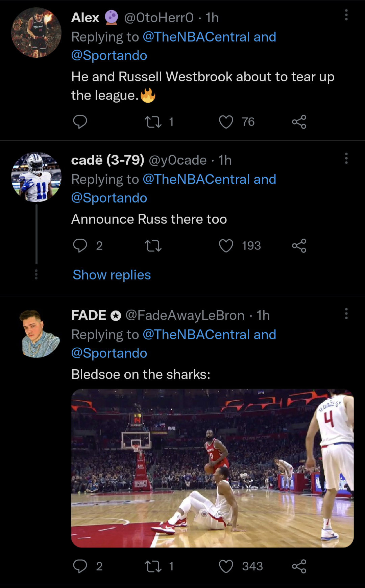This screenshot has width=365, height=588.
Task: Share Alex's tweet about the league
Action: coord(299,122)
